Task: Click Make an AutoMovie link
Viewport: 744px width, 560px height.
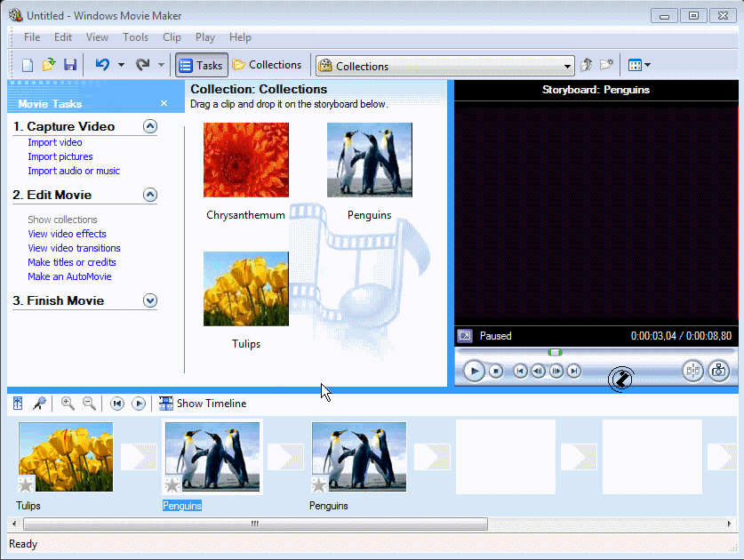Action: point(69,276)
